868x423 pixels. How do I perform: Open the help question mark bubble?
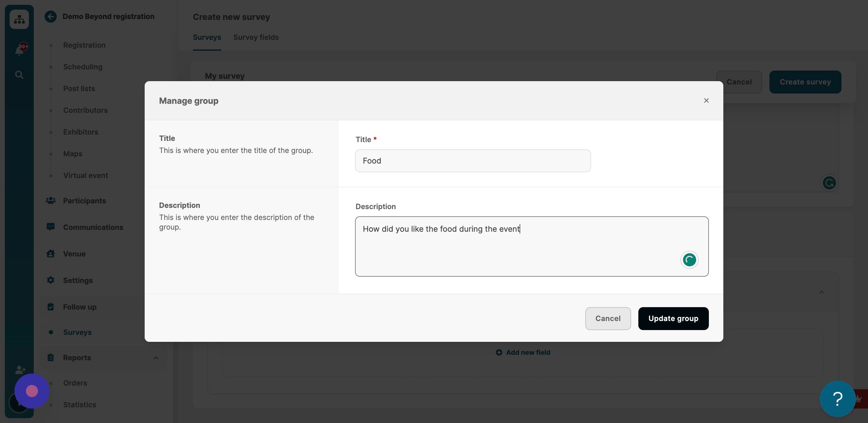(837, 399)
